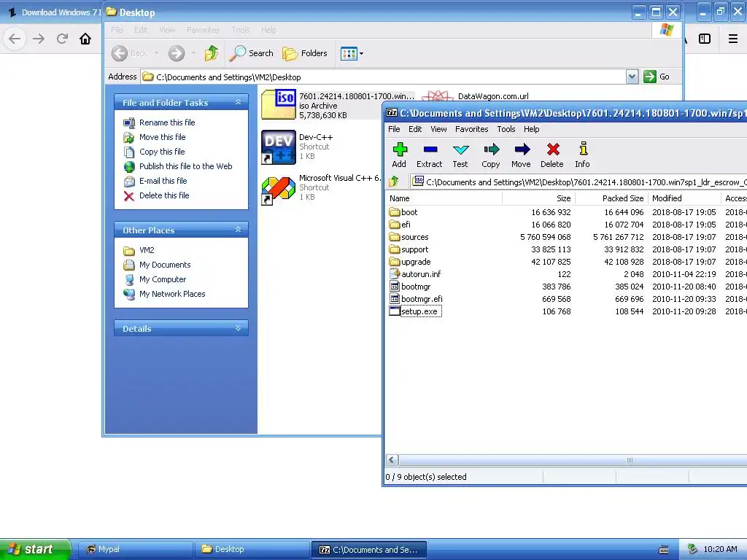
Task: Select the sources folder in the archive
Action: (x=409, y=237)
